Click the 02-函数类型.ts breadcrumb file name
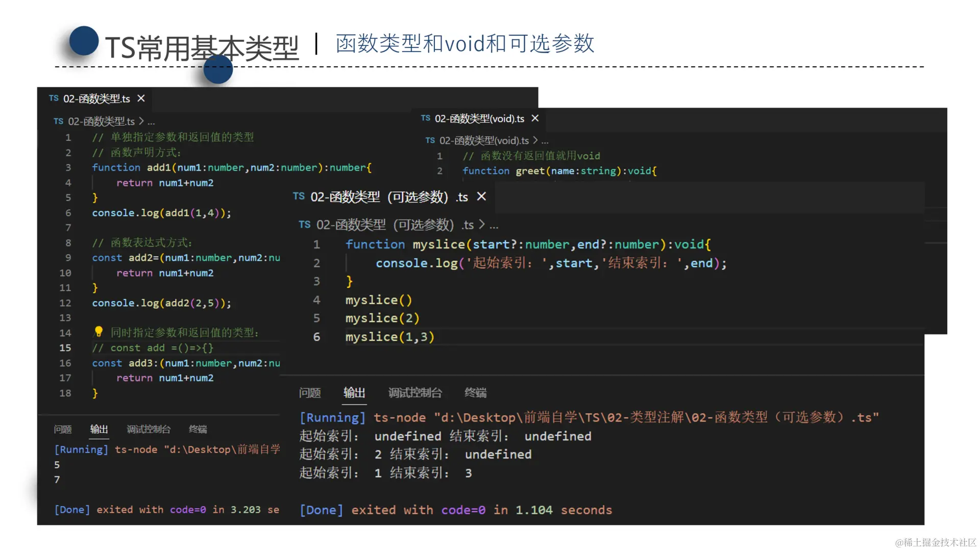Image resolution: width=980 pixels, height=551 pixels. pos(101,121)
